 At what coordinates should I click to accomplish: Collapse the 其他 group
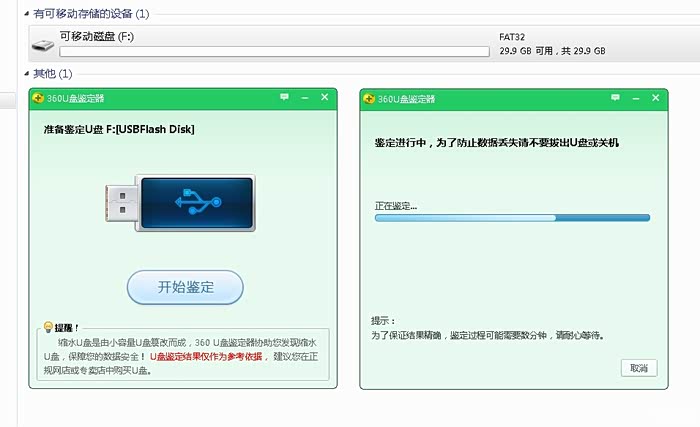tap(27, 74)
